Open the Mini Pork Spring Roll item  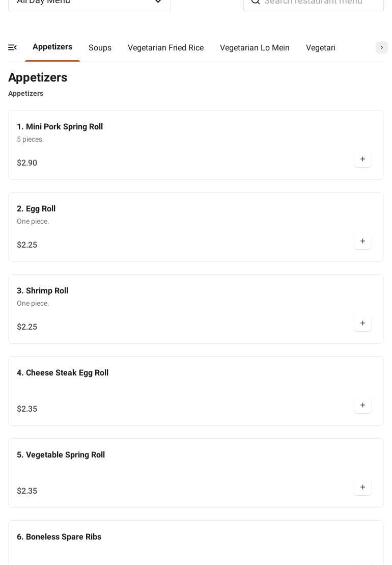coord(60,127)
